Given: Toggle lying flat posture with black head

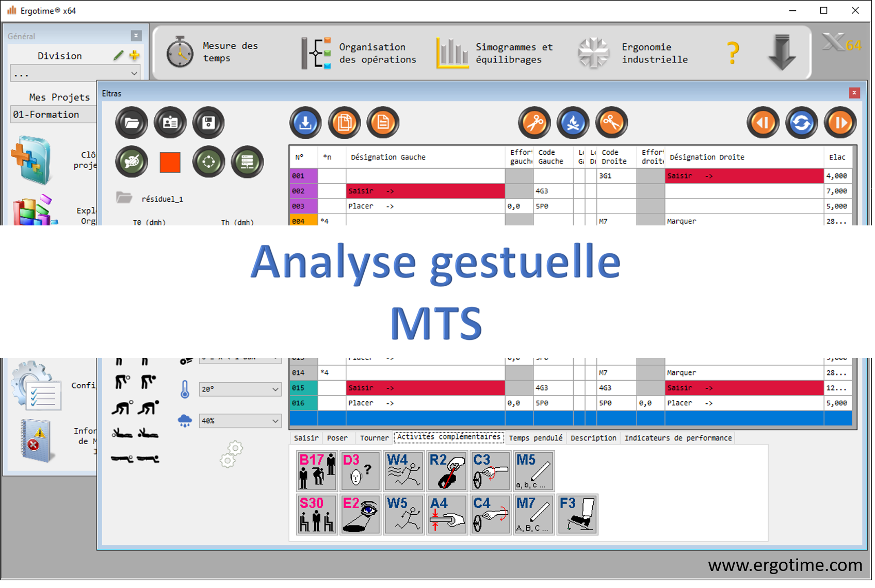Looking at the screenshot, I should point(148,459).
